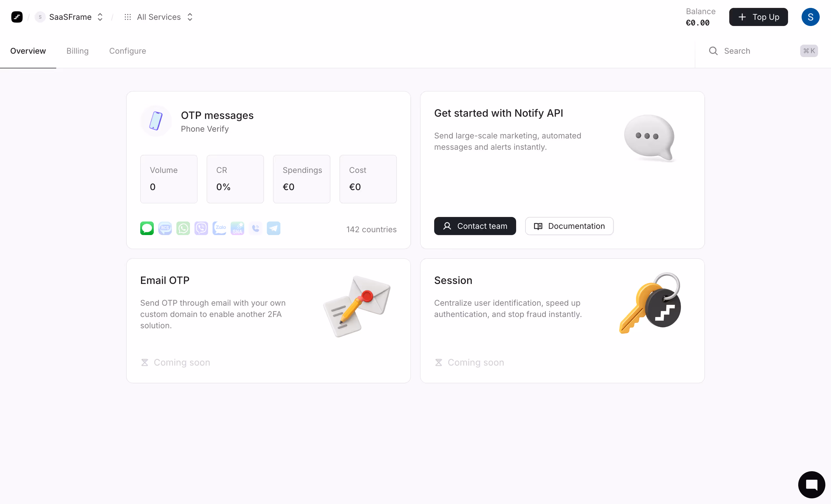The height and width of the screenshot is (504, 831).
Task: Click the Viber channel icon
Action: [x=201, y=228]
